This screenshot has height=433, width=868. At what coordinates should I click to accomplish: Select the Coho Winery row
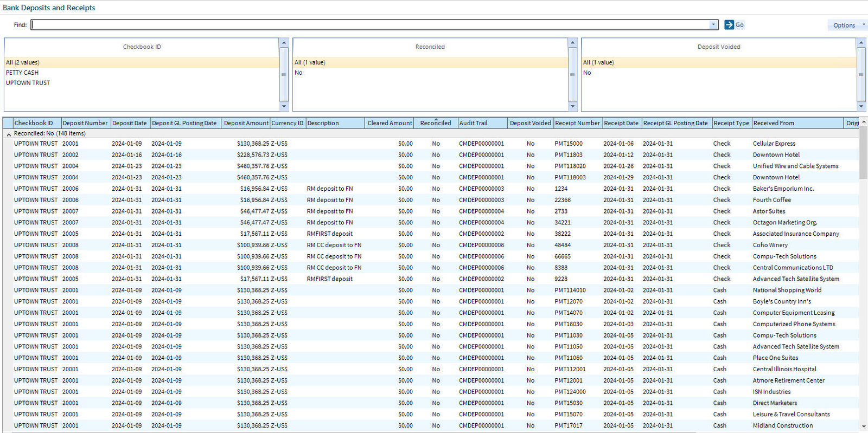click(x=431, y=245)
